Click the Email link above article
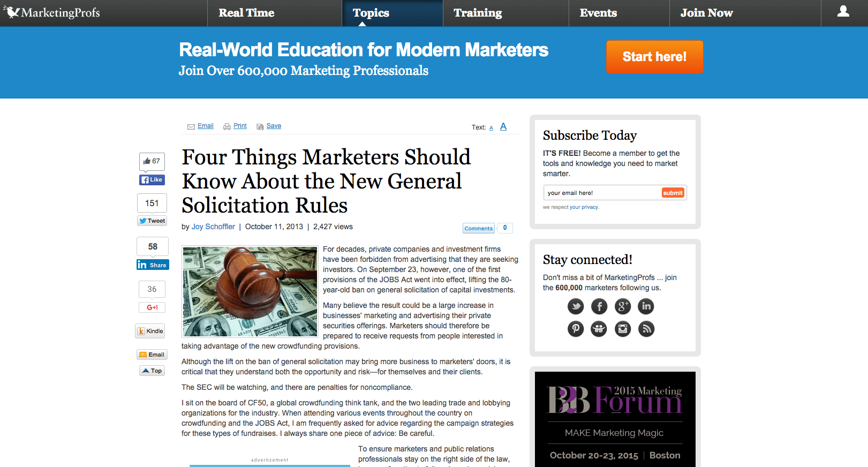Image resolution: width=868 pixels, height=467 pixels. [x=206, y=126]
